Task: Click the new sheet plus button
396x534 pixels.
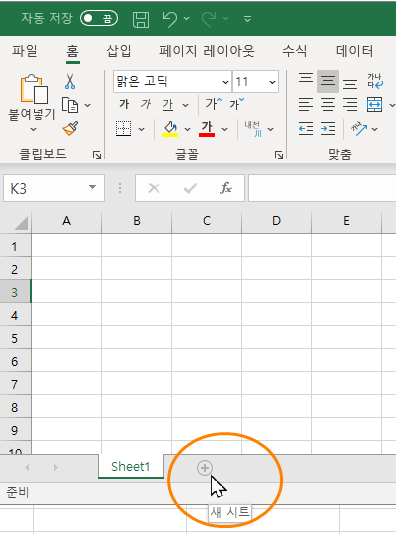Action: click(x=205, y=468)
